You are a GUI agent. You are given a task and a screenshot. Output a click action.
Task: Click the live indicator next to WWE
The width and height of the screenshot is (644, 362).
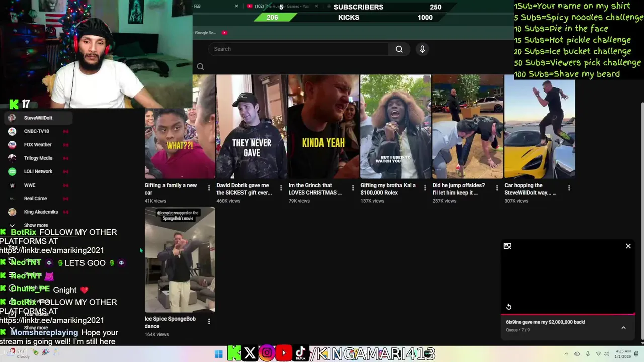pyautogui.click(x=65, y=185)
